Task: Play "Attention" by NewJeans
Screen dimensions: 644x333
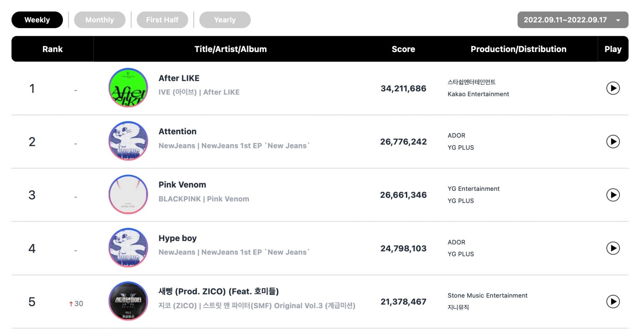Action: 613,141
